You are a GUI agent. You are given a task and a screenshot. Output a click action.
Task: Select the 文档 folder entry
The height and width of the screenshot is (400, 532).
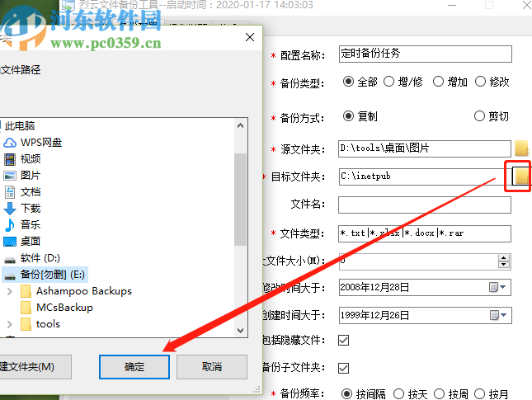coord(22,192)
